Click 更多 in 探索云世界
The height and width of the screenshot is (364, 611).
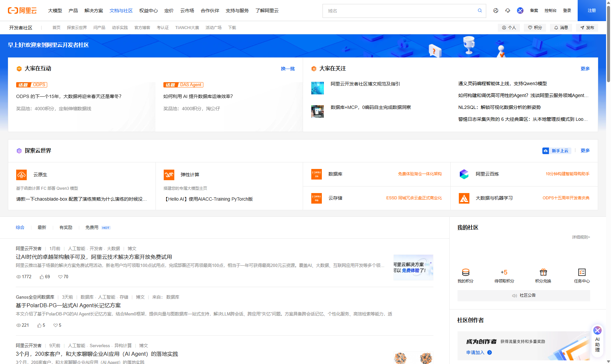click(x=585, y=150)
